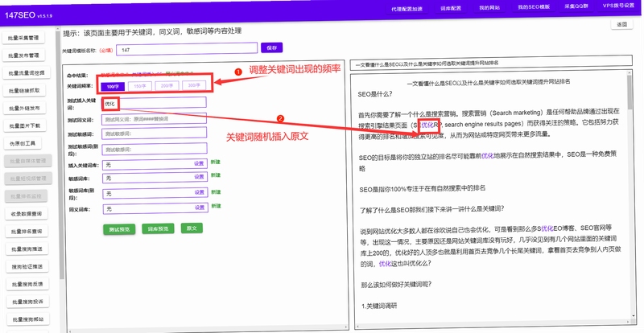Click 新建 next to 敏感词库(删段)
Viewport: 644px width, 333px height.
point(216,191)
